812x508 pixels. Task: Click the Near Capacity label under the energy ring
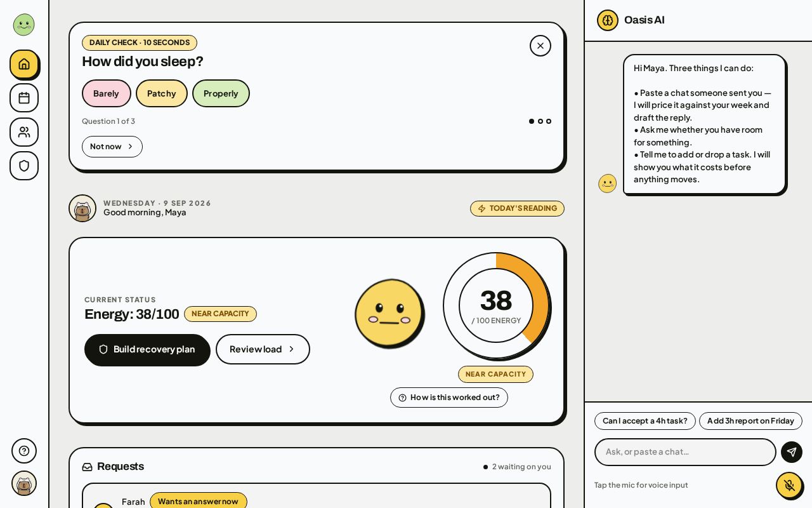pyautogui.click(x=495, y=375)
